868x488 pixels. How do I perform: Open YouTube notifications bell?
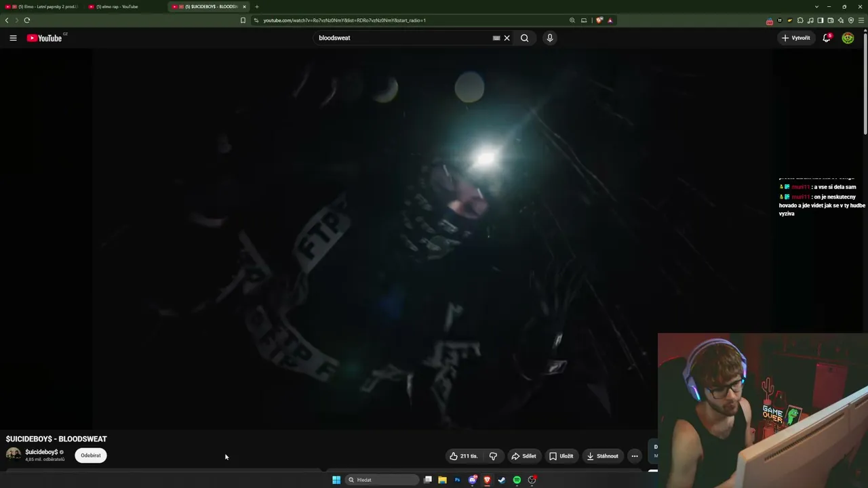point(826,38)
